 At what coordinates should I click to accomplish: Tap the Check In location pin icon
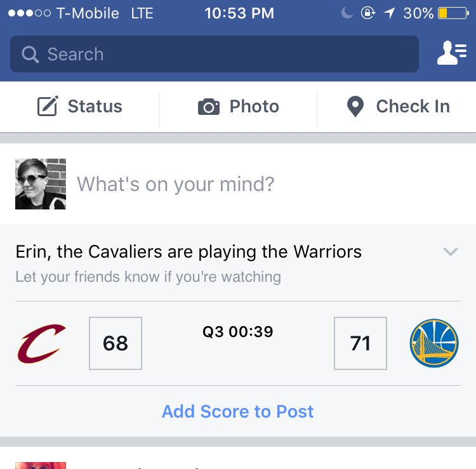click(355, 106)
